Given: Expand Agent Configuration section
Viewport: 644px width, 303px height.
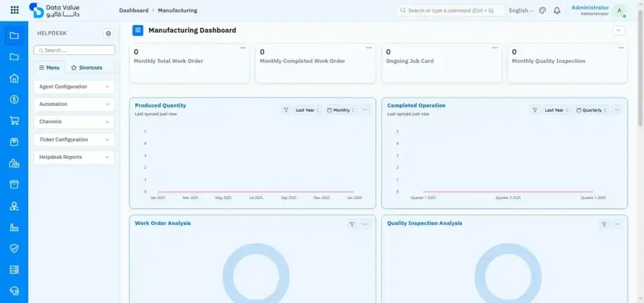Looking at the screenshot, I should coord(74,87).
